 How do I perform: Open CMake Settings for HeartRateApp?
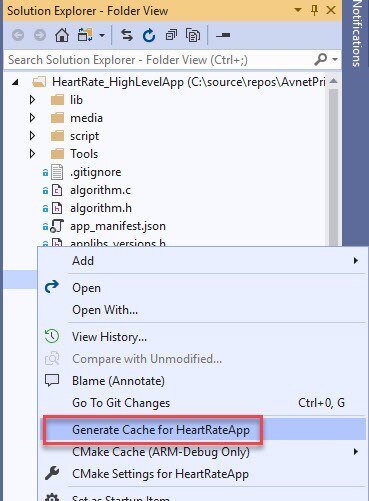tap(203, 474)
